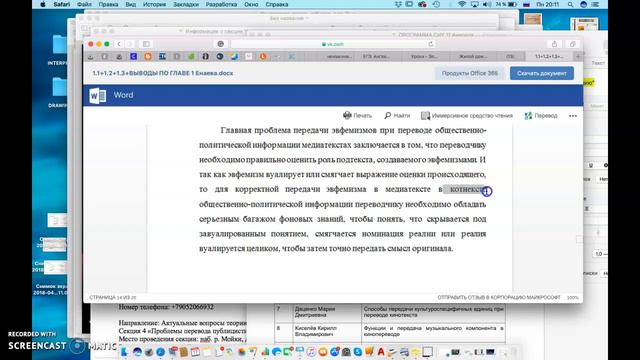Open the Окно menu
Screen dimensions: 640x360
click(x=251, y=4)
